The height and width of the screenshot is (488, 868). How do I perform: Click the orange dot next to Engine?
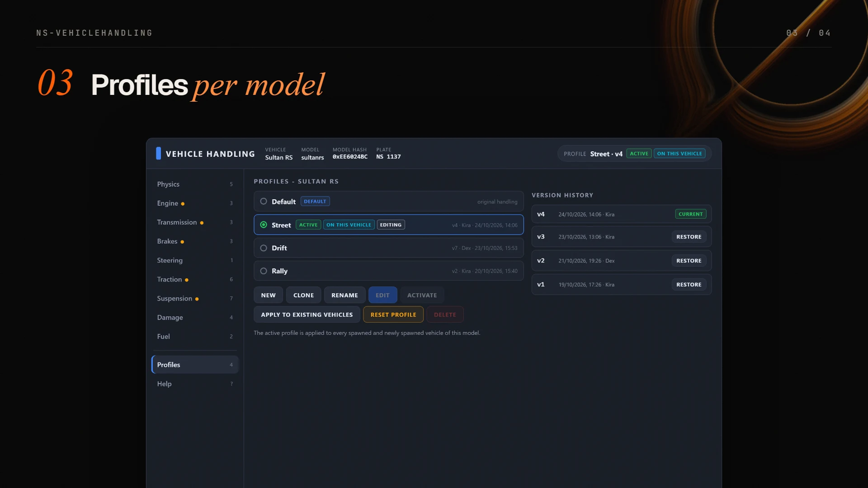click(183, 204)
